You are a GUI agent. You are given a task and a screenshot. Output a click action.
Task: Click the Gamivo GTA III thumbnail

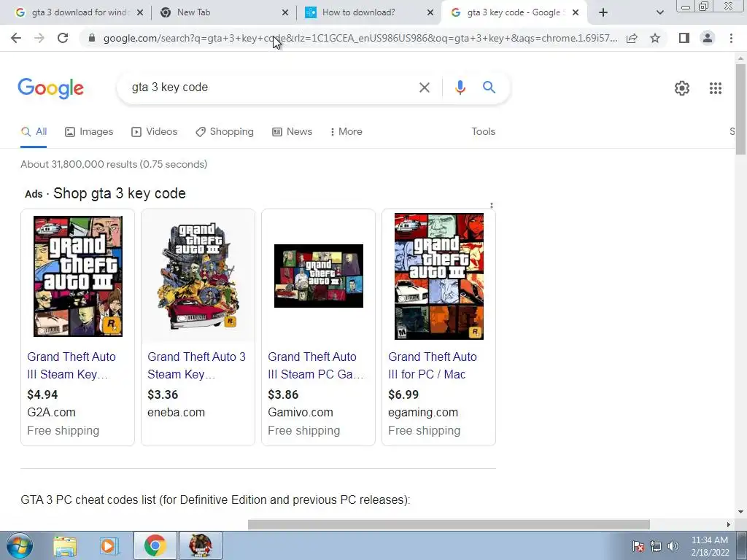(x=319, y=276)
